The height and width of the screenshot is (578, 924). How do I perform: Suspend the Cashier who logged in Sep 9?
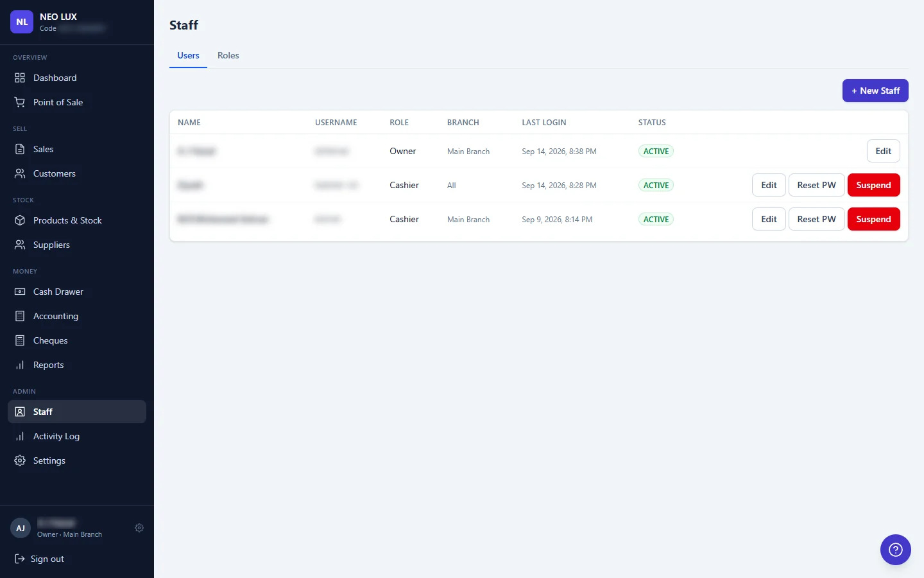tap(874, 219)
